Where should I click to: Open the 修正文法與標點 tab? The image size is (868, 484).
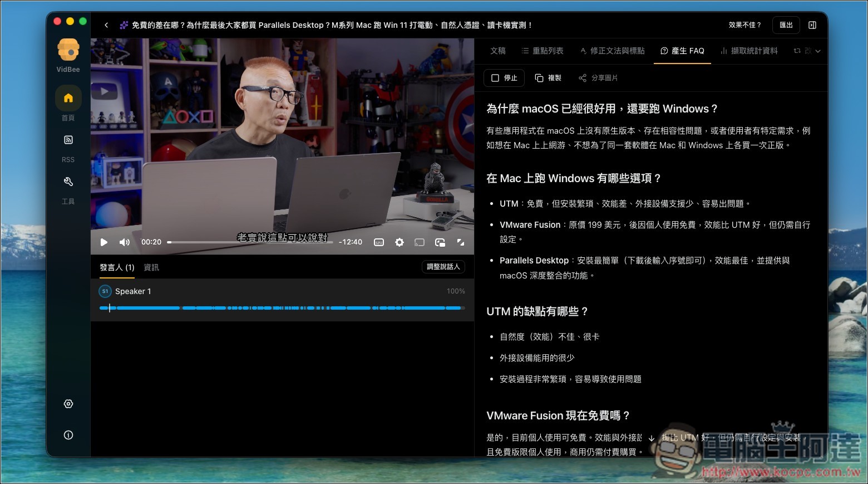coord(612,51)
